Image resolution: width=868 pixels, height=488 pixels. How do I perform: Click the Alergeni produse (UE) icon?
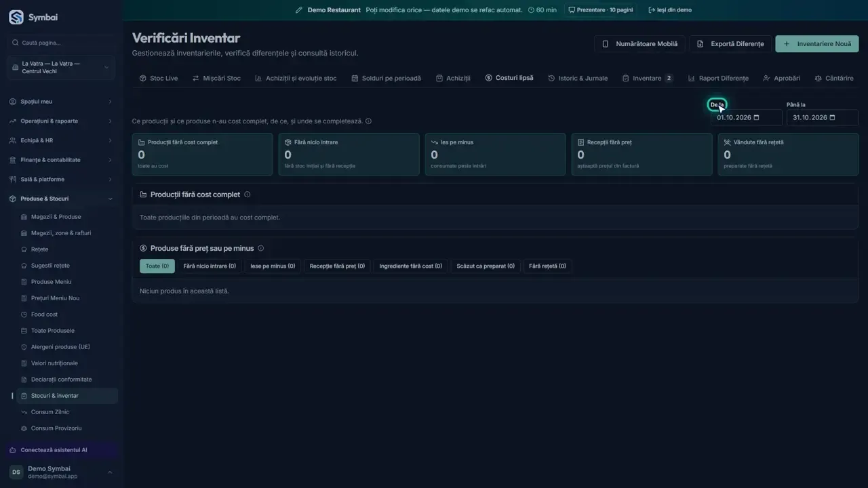24,347
